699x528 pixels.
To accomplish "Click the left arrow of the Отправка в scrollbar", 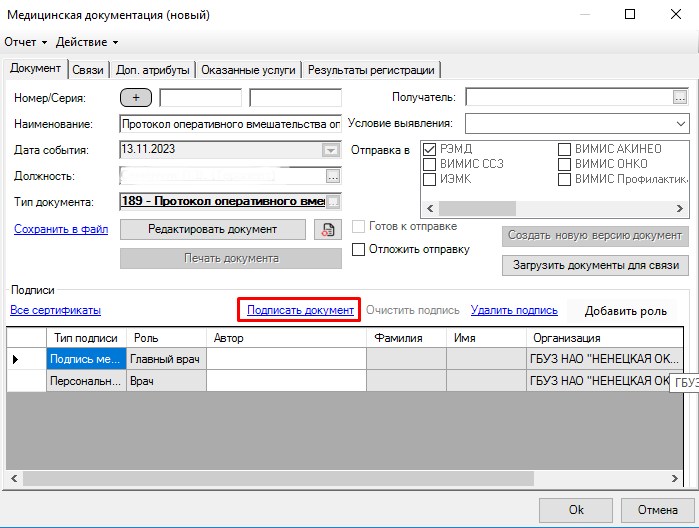I will point(430,208).
